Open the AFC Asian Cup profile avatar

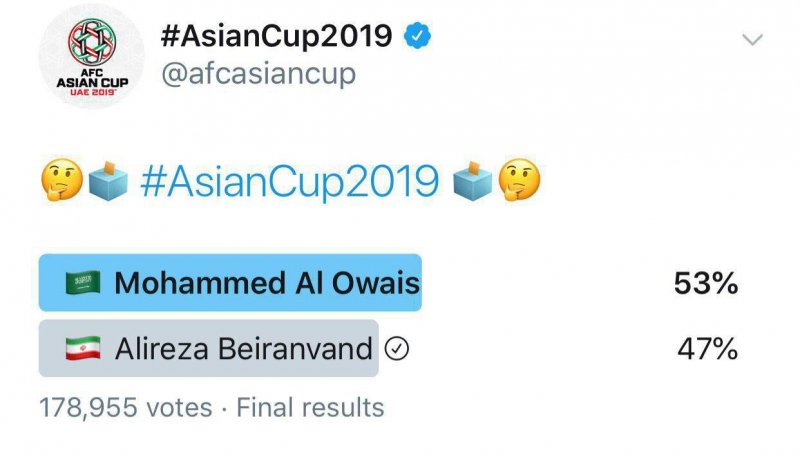91,56
